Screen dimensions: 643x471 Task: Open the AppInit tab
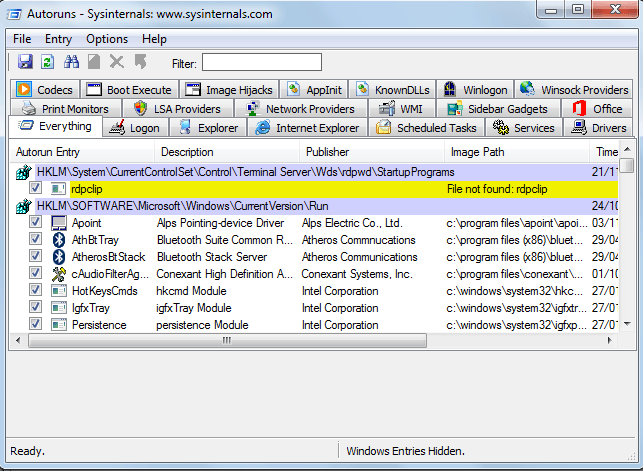click(315, 89)
